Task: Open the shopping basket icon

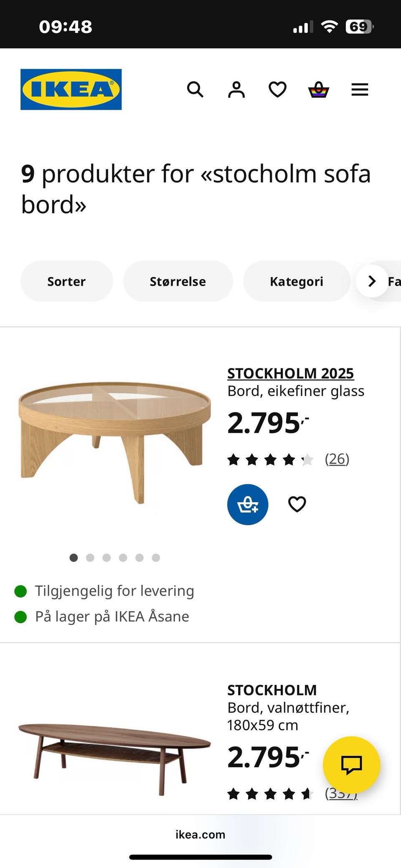Action: [319, 89]
